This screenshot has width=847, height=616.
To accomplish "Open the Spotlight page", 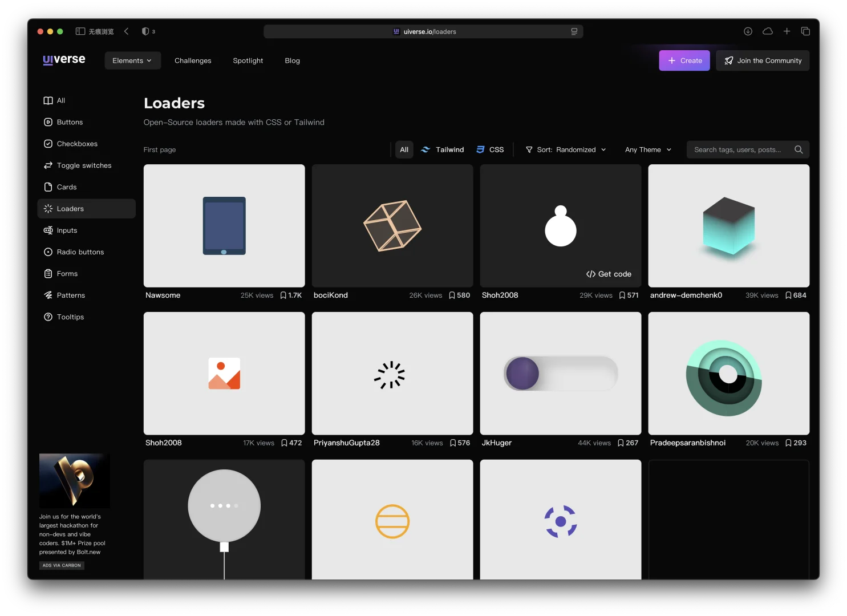I will coord(248,60).
